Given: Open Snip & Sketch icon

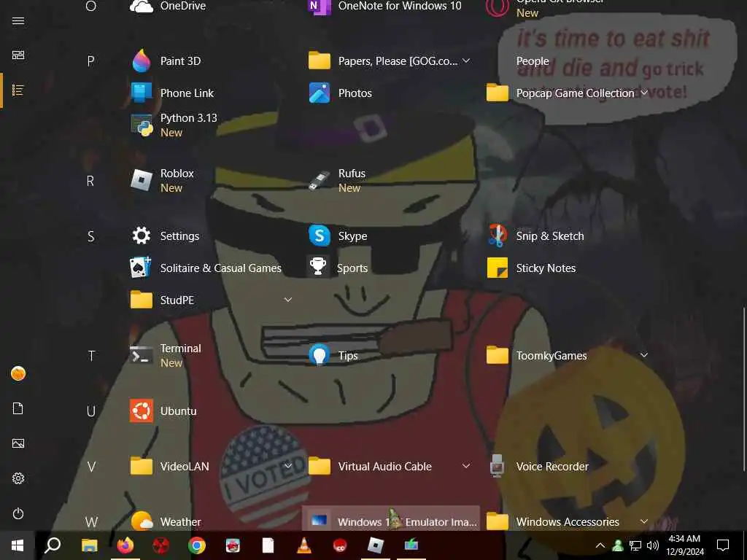Looking at the screenshot, I should pos(498,236).
